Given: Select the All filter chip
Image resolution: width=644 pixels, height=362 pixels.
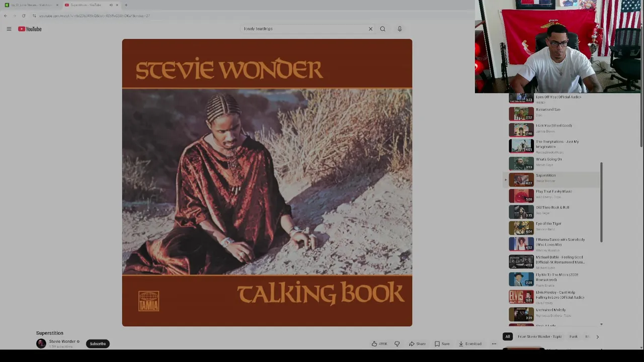Looking at the screenshot, I should pyautogui.click(x=508, y=336).
